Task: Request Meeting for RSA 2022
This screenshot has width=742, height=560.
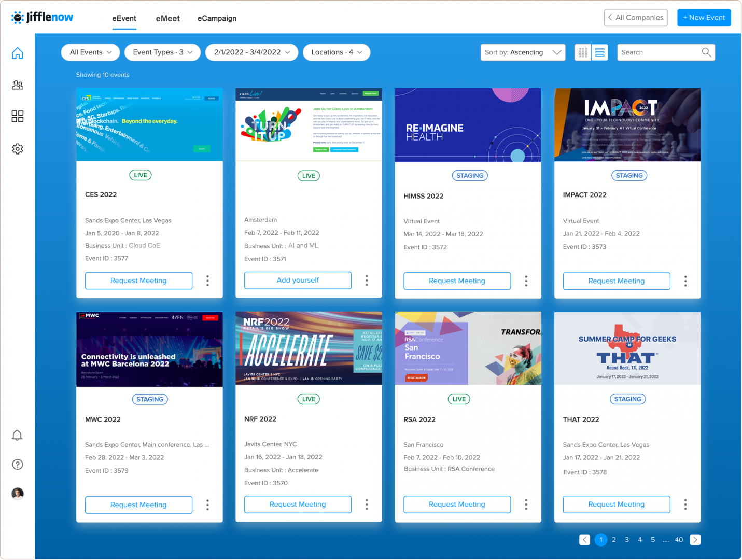Action: pos(457,505)
